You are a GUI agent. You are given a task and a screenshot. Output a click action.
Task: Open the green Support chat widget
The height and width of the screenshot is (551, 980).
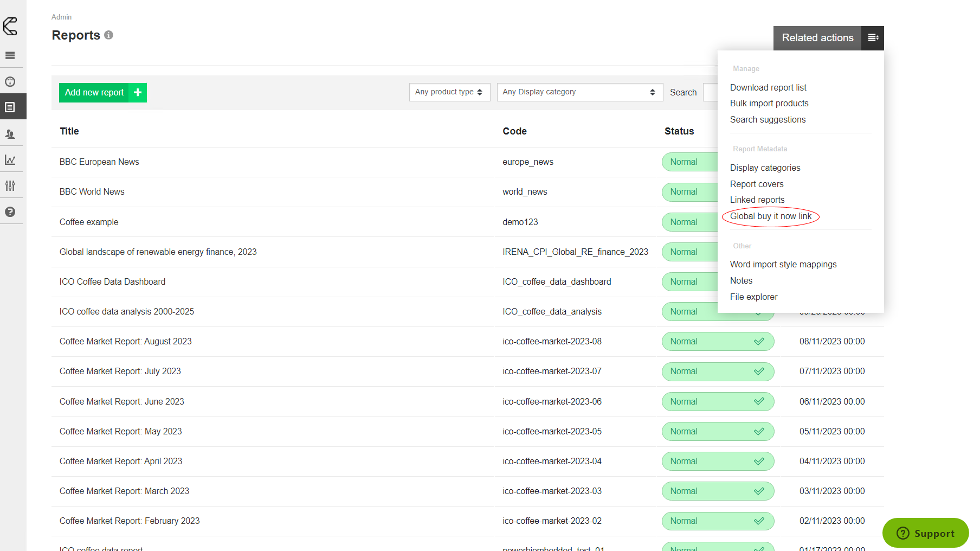click(925, 533)
